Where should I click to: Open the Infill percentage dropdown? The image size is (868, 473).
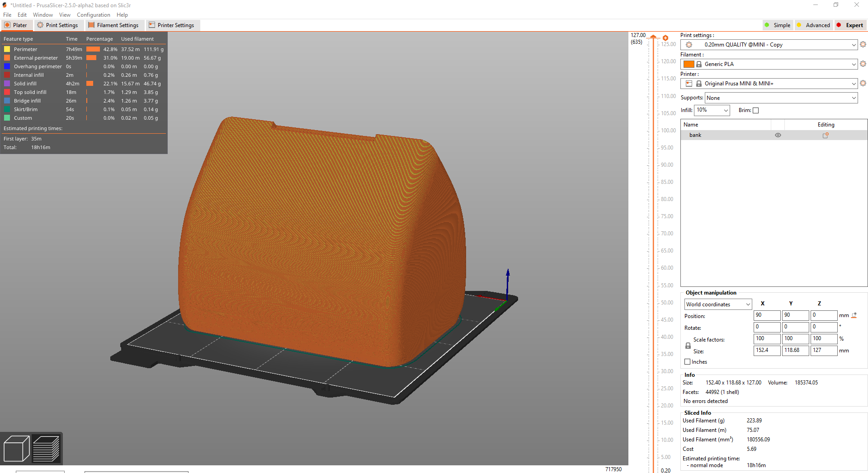[x=712, y=110]
